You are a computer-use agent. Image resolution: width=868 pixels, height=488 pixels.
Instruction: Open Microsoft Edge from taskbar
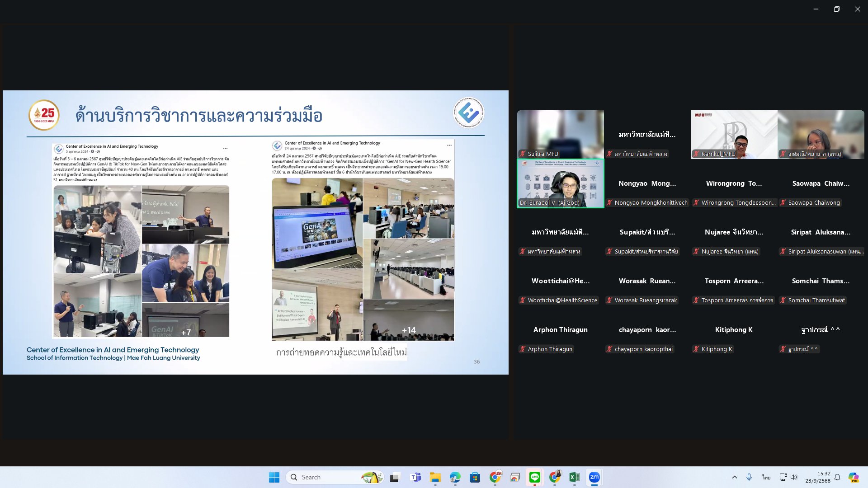pyautogui.click(x=455, y=477)
